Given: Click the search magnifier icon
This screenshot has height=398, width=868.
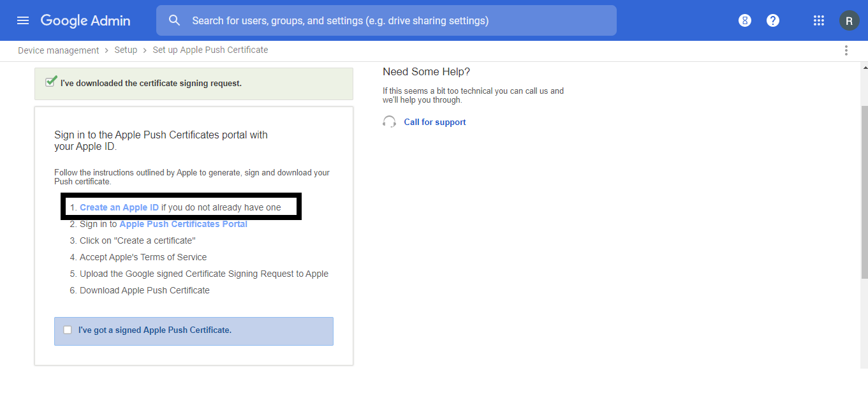Looking at the screenshot, I should coord(175,20).
